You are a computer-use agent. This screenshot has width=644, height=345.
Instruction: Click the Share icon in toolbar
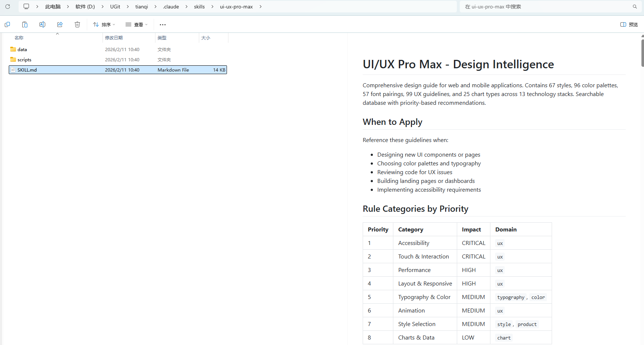click(60, 24)
